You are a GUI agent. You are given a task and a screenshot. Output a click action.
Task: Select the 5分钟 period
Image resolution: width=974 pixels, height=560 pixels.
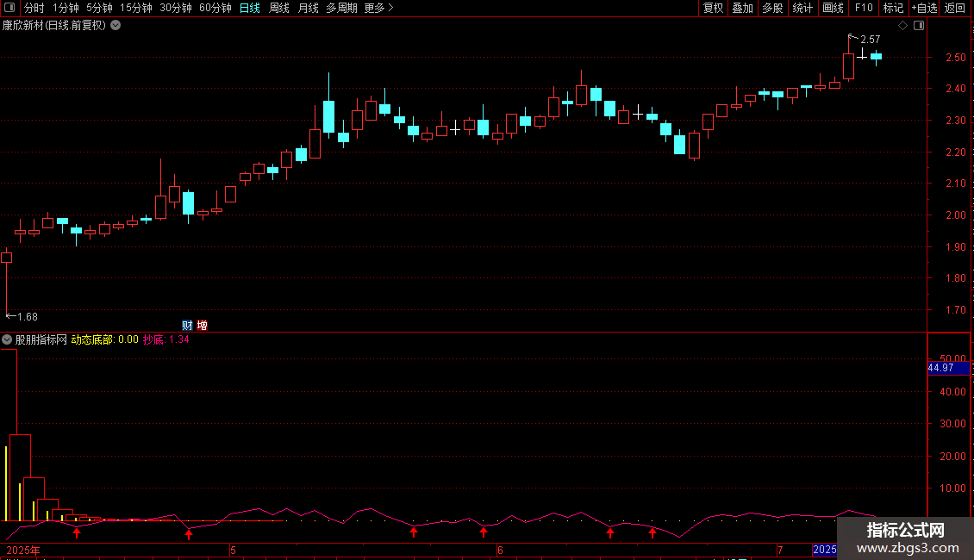99,8
